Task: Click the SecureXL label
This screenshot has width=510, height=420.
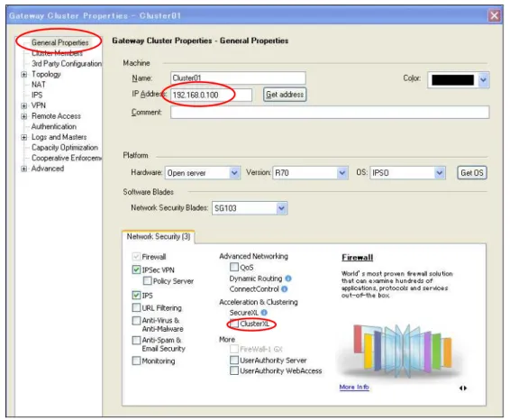Action: point(243,313)
